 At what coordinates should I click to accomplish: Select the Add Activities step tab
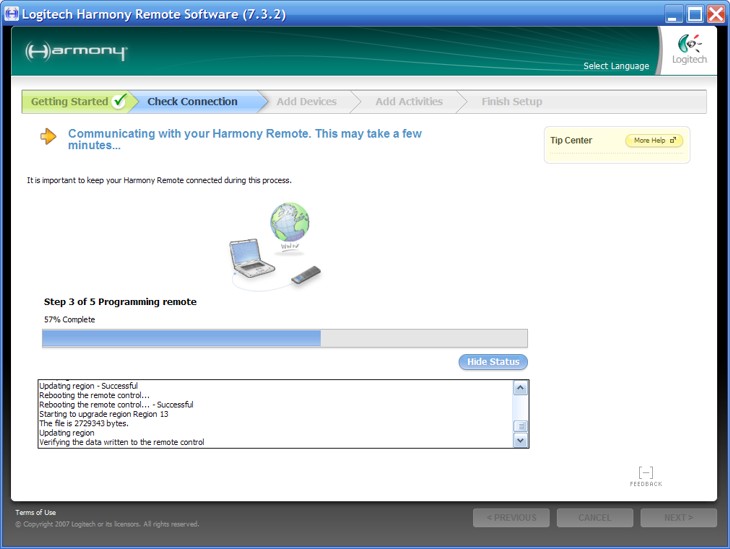[409, 102]
